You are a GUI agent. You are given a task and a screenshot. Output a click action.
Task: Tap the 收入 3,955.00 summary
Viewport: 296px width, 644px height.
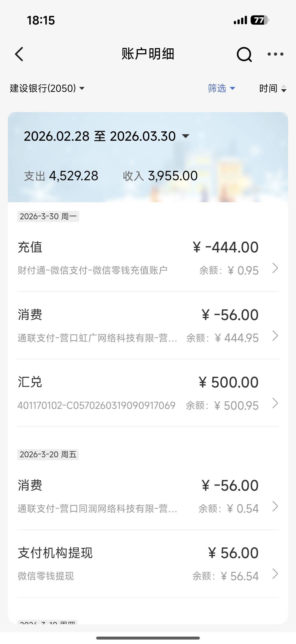[160, 176]
